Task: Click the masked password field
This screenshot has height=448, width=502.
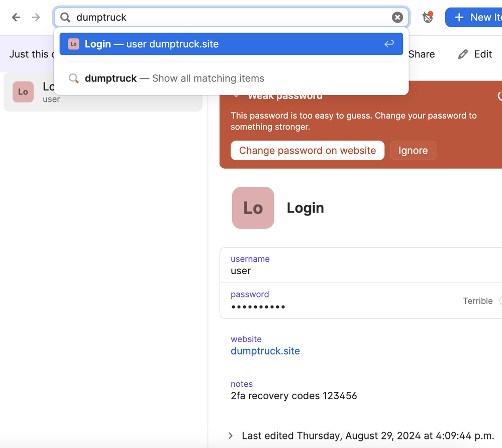Action: click(258, 306)
